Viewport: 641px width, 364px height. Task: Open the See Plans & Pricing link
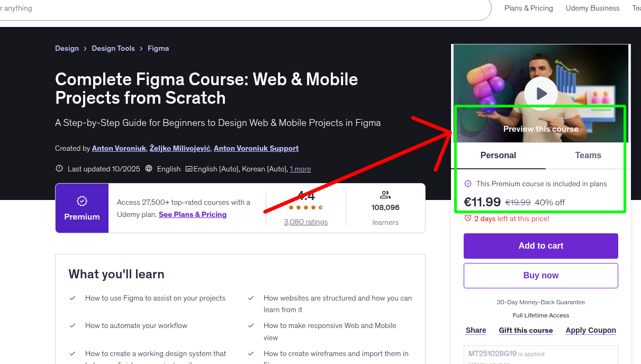pyautogui.click(x=193, y=214)
